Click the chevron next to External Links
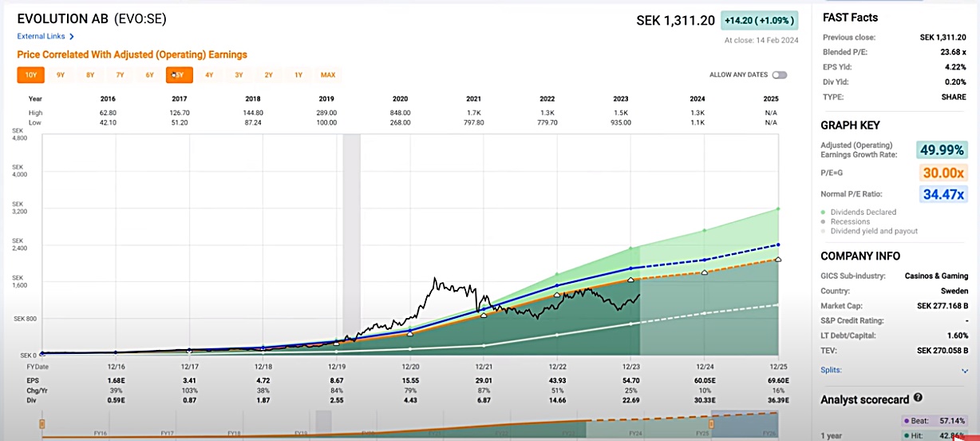Image resolution: width=980 pixels, height=441 pixels. point(72,37)
